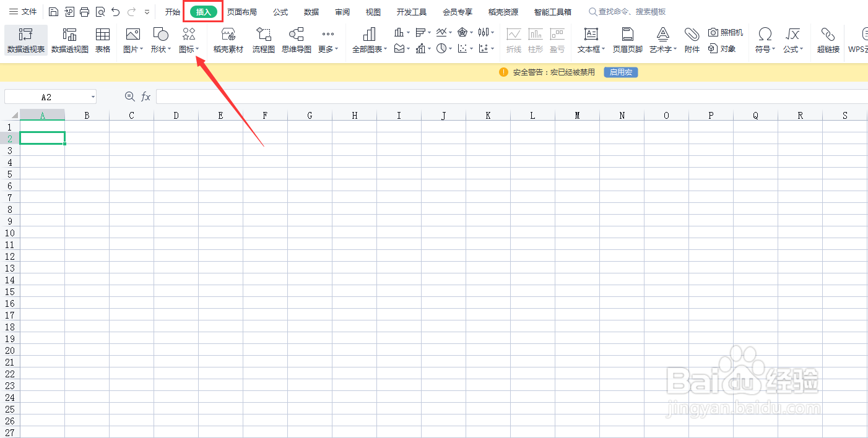
Task: Click the 柱形 sparkline icon
Action: click(536, 40)
